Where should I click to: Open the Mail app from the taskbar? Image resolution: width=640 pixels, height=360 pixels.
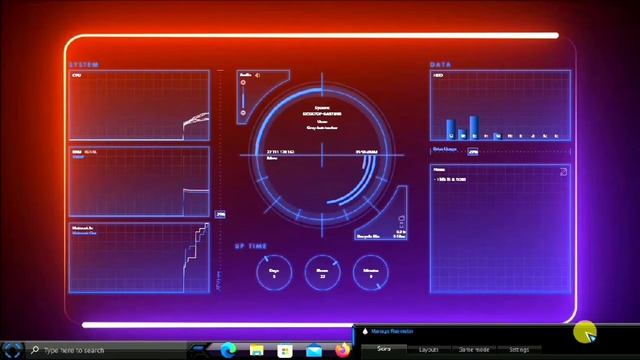coord(314,351)
